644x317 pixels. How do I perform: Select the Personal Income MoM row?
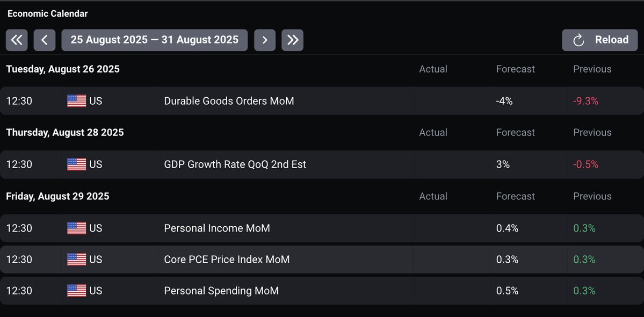point(217,228)
